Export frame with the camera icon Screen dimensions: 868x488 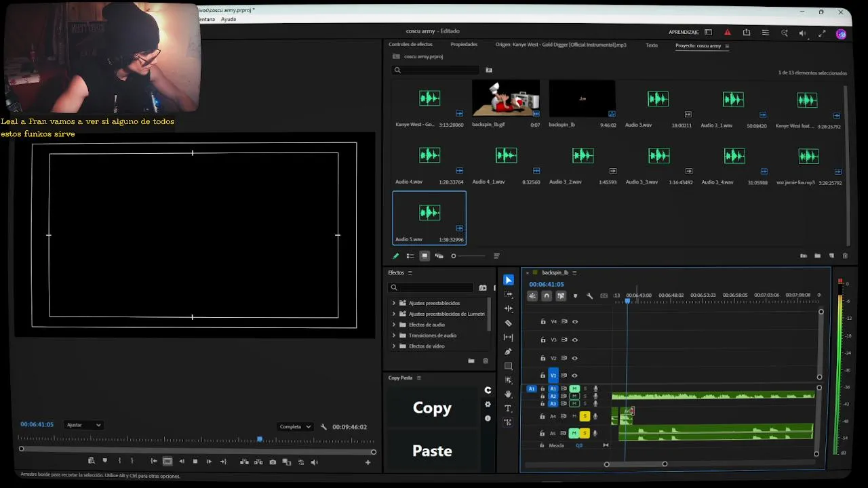pos(273,462)
